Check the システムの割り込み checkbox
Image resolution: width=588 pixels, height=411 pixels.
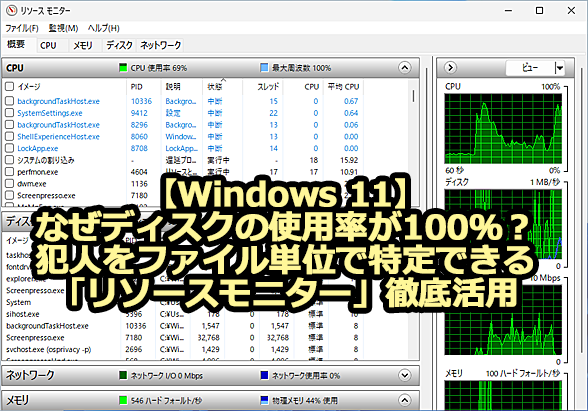point(10,160)
